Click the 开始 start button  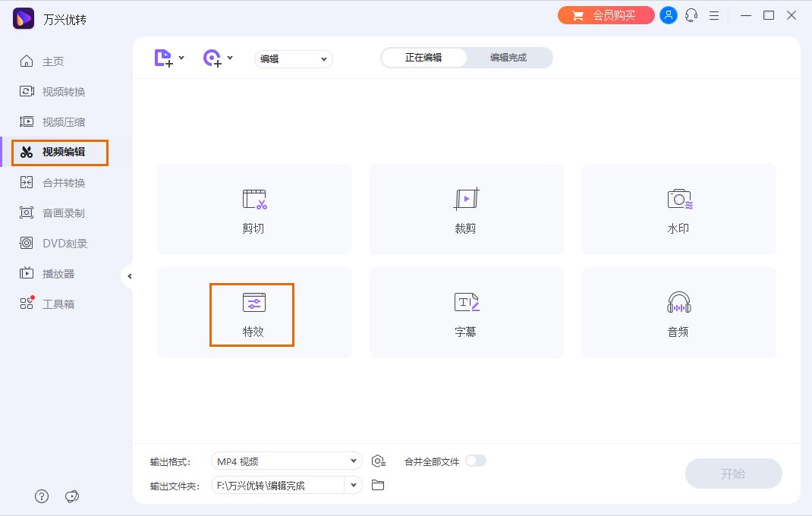pos(733,473)
